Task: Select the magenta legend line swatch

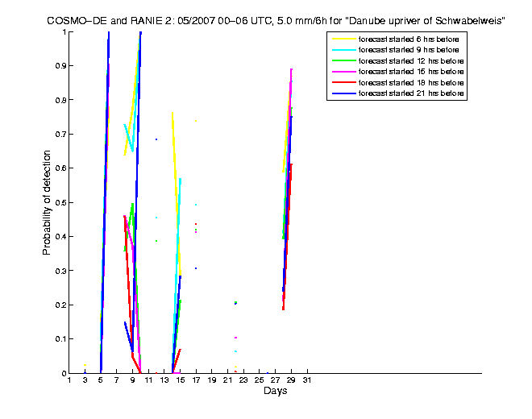Action: [x=344, y=72]
